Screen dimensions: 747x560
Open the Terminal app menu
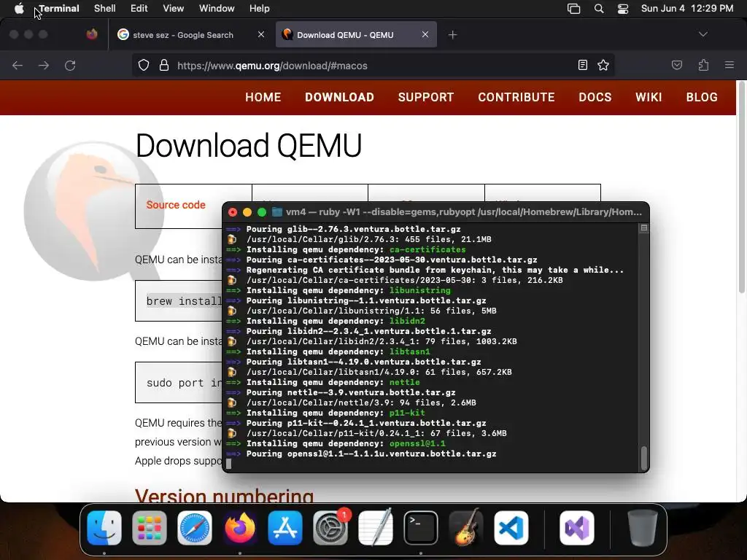pos(59,8)
